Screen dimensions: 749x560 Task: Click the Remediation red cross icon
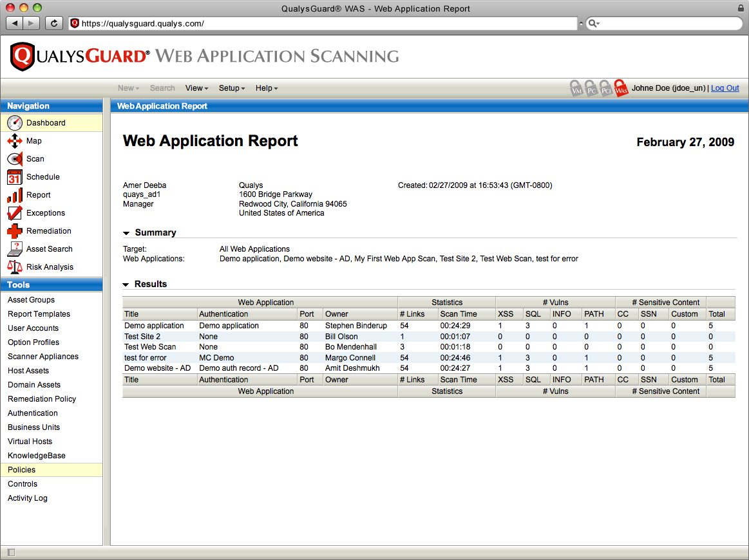[x=15, y=231]
